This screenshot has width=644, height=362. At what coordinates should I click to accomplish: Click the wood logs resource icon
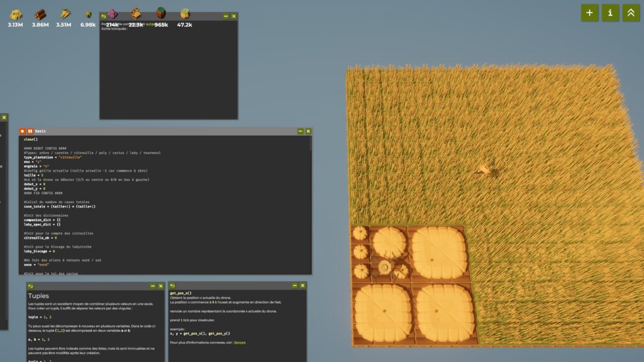click(40, 14)
